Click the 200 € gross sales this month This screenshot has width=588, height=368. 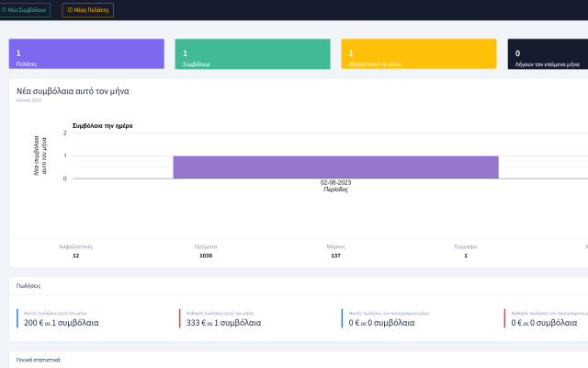click(61, 323)
